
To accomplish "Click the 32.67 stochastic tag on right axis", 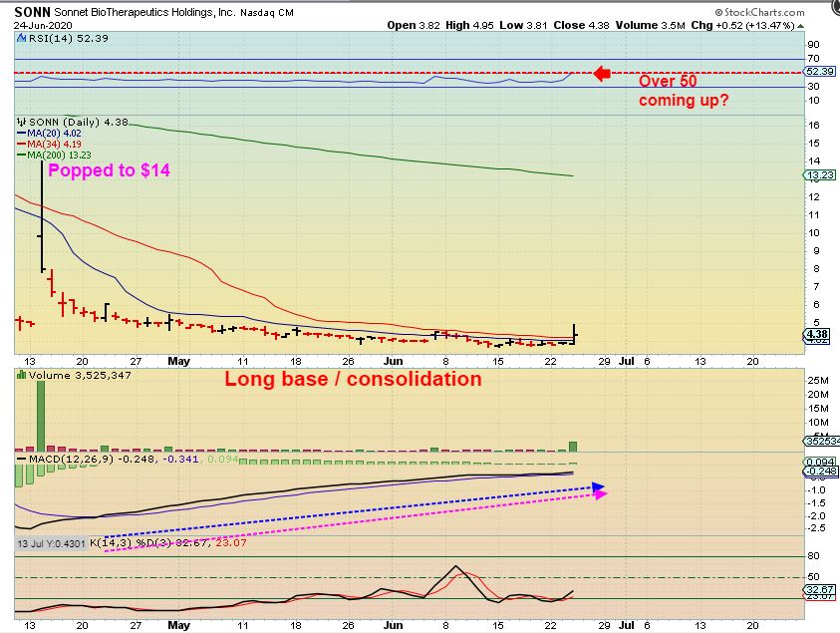I will coord(820,589).
